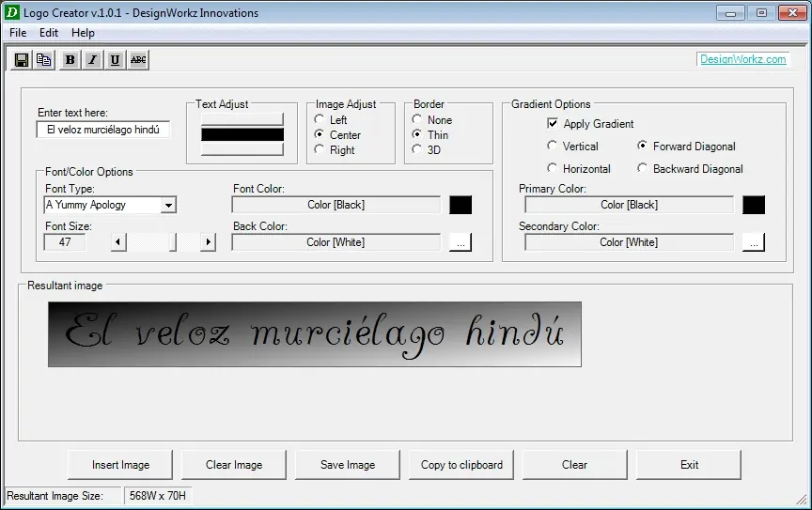
Task: Click the Exit button
Action: click(689, 465)
